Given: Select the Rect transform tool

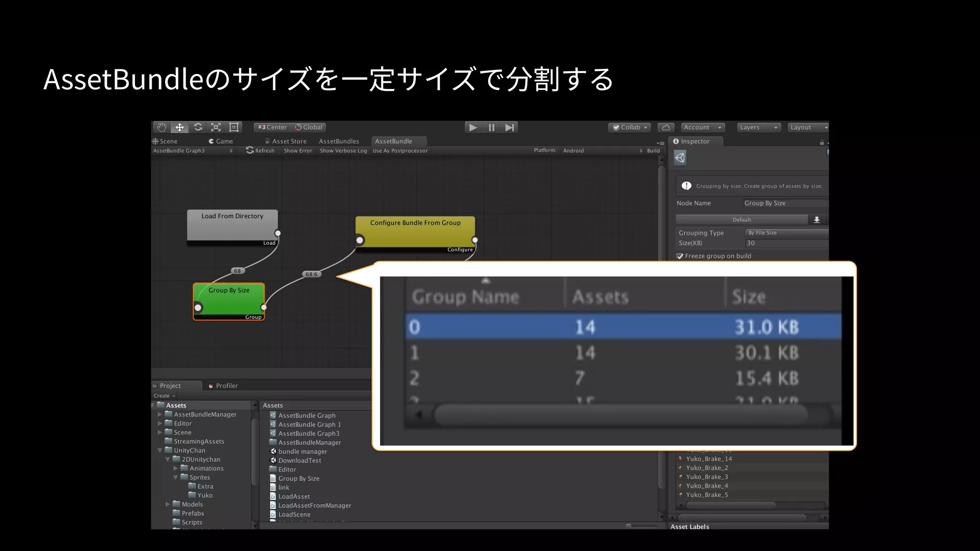Looking at the screenshot, I should pos(234,127).
